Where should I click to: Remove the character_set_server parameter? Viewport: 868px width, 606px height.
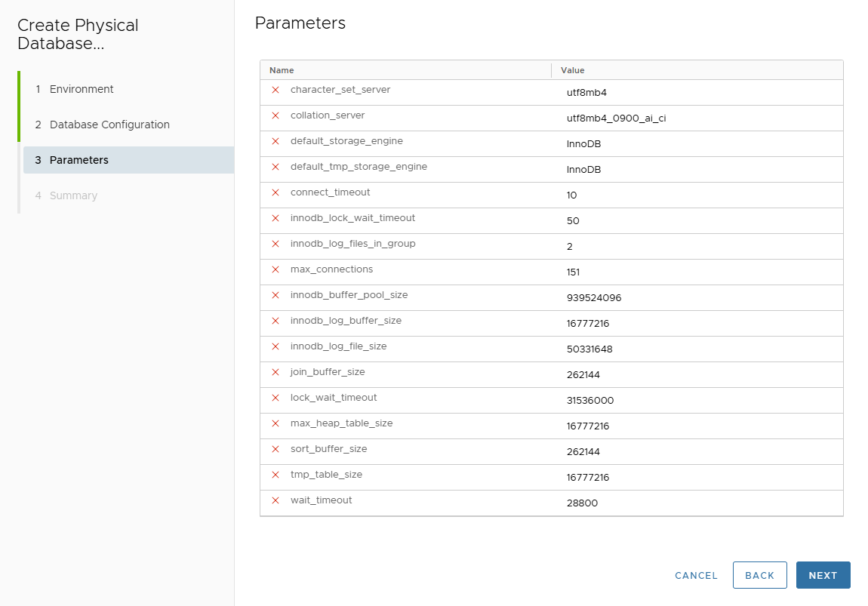click(275, 90)
